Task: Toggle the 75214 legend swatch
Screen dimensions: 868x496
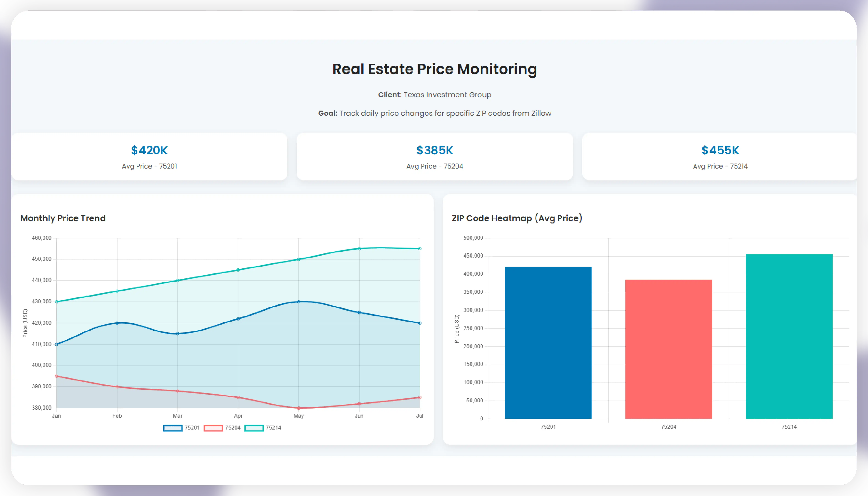Action: [254, 428]
